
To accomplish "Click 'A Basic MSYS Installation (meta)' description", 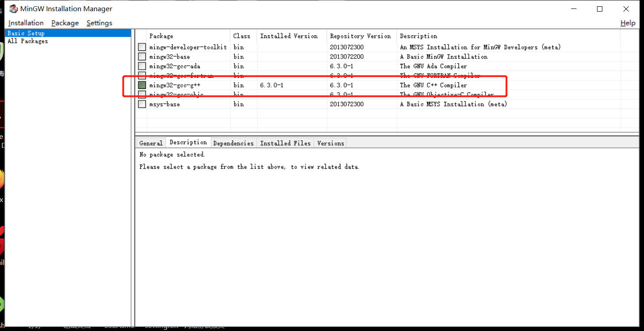I will pos(453,104).
